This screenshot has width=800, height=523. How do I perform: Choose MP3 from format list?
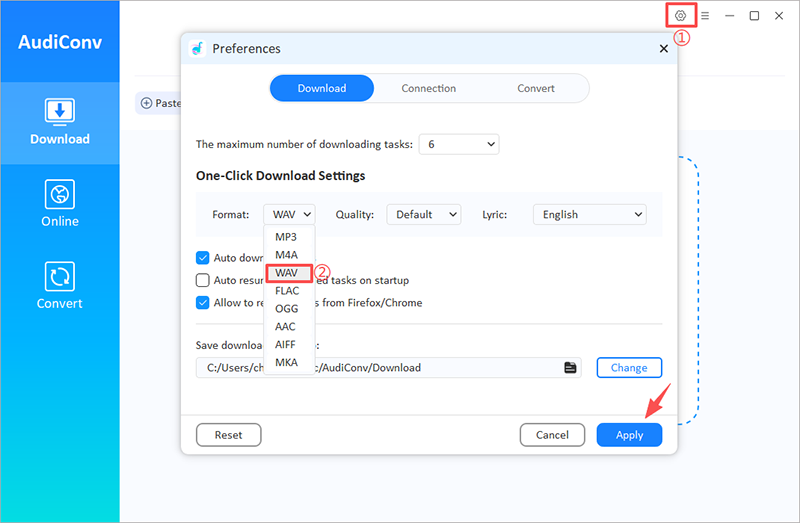289,237
